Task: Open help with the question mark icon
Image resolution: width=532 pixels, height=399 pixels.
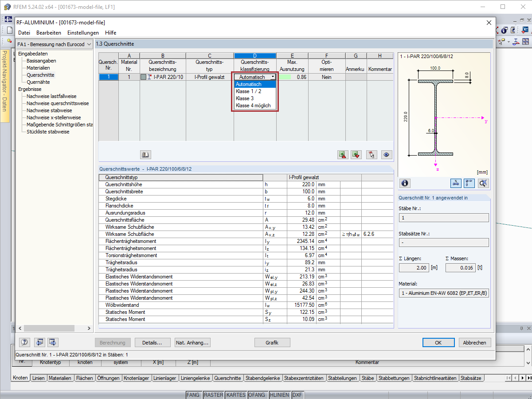Action: (25, 342)
